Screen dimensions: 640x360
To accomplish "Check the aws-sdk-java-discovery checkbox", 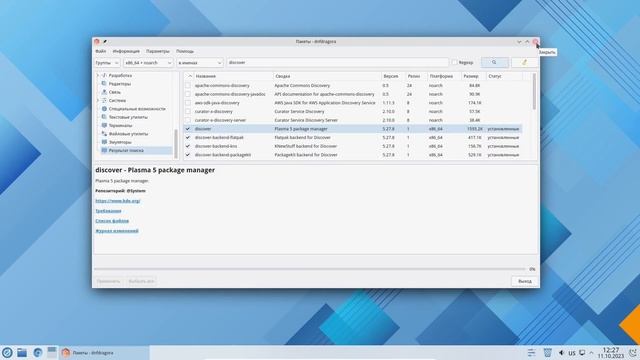I will (188, 103).
